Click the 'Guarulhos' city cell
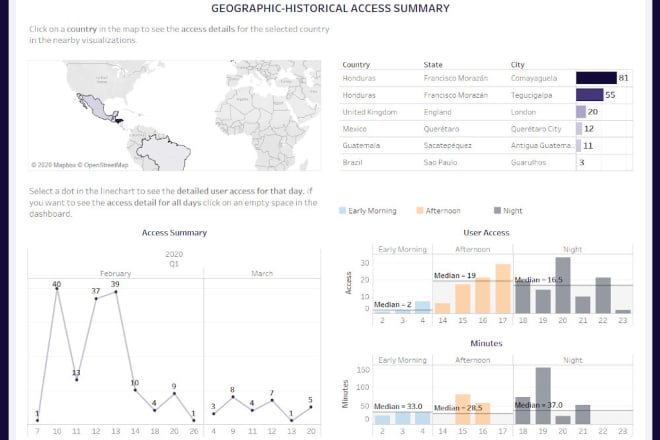660x440 pixels. [x=528, y=163]
